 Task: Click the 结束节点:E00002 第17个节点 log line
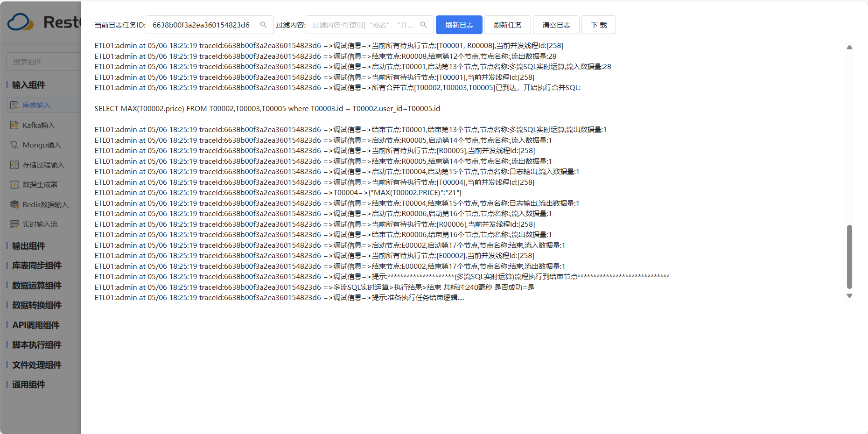pyautogui.click(x=330, y=266)
